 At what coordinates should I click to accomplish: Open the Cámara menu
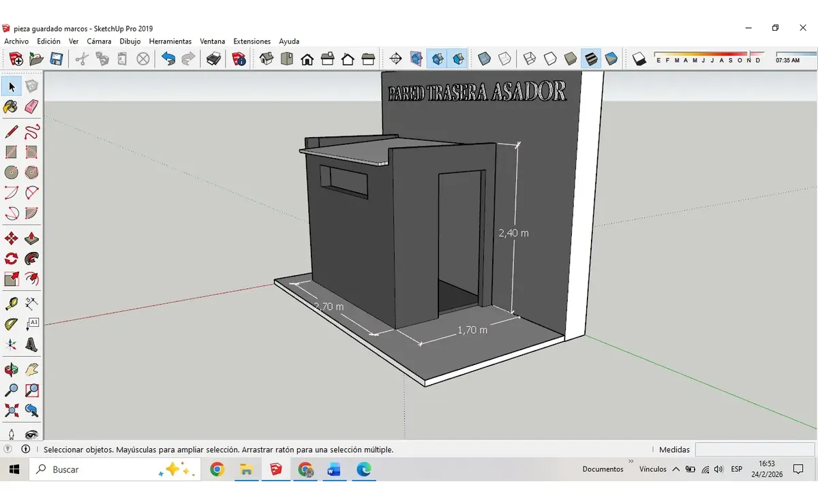tap(99, 41)
